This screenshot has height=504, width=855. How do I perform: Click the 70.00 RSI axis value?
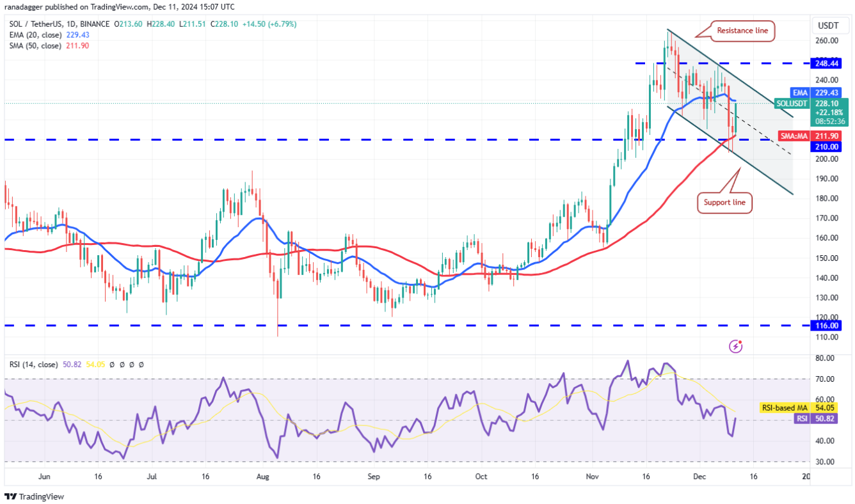pyautogui.click(x=825, y=379)
